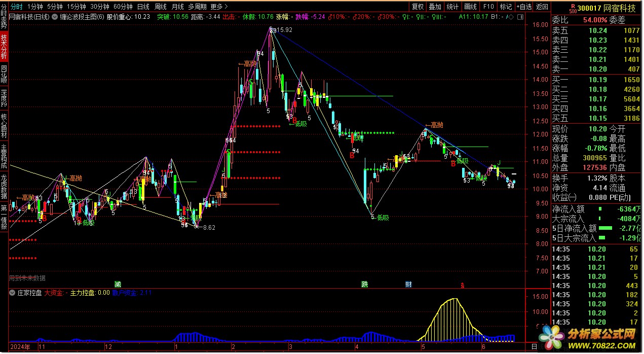
Task: Switch chart to 日线 period
Action: [x=143, y=7]
